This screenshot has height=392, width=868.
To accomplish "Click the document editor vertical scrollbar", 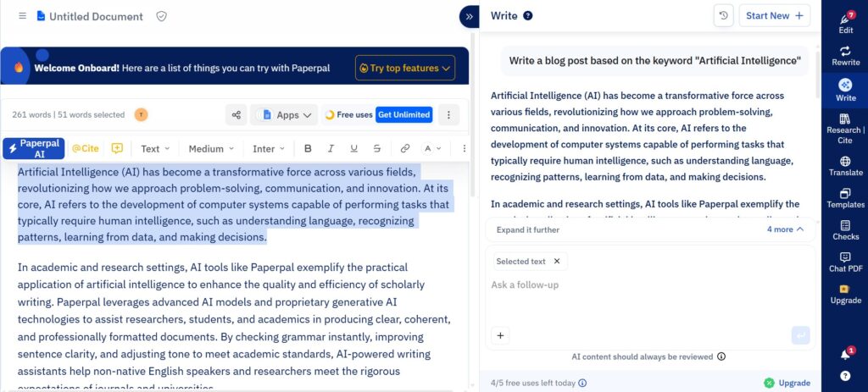I will tap(472, 116).
